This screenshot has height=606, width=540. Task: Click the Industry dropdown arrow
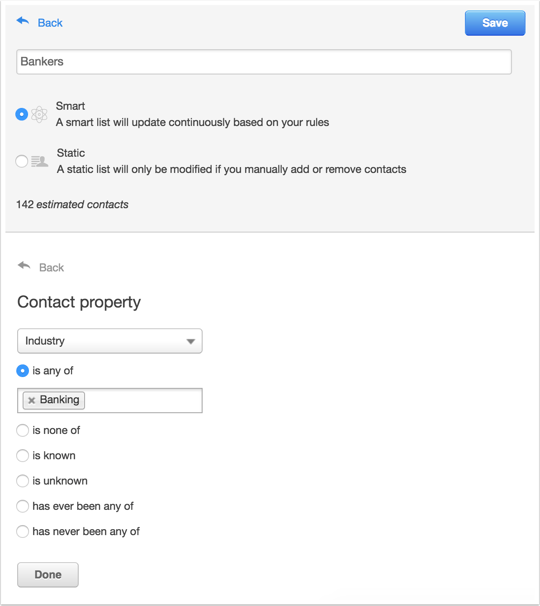click(x=190, y=341)
